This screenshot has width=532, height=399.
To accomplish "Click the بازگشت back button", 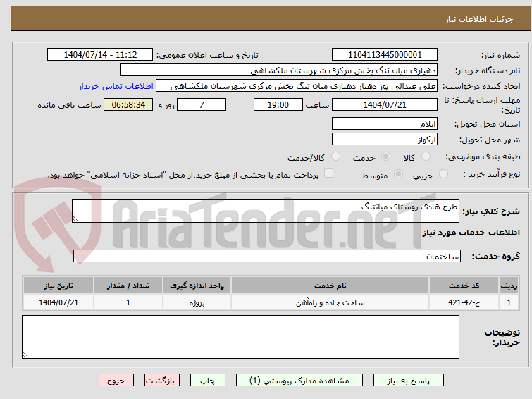I will pos(162,381).
